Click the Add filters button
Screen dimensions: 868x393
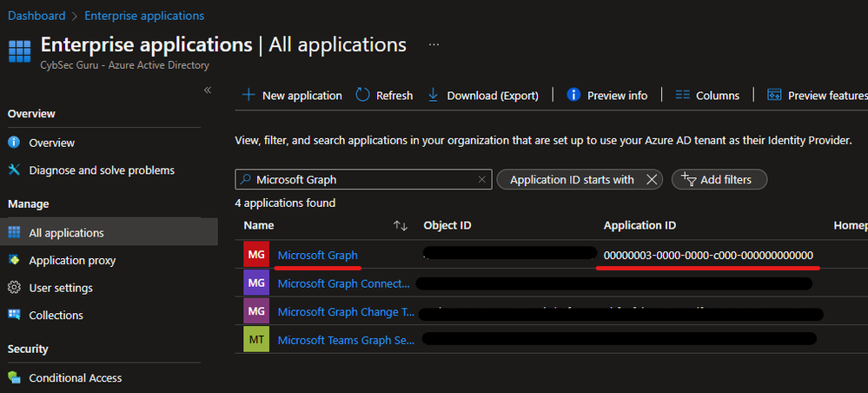719,180
